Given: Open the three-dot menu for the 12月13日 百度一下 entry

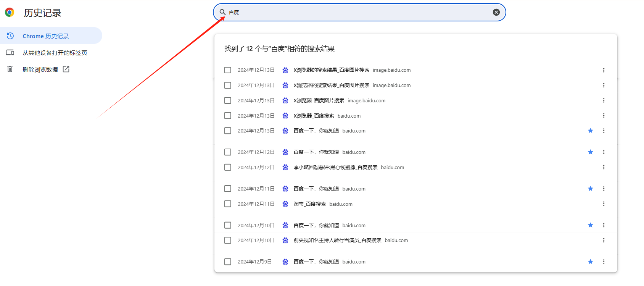Looking at the screenshot, I should [604, 131].
